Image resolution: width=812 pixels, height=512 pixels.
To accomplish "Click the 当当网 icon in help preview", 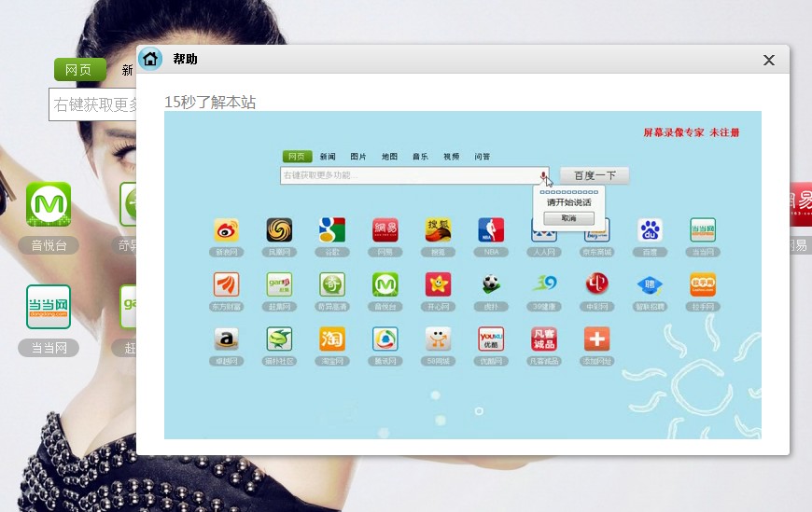I will (x=703, y=229).
